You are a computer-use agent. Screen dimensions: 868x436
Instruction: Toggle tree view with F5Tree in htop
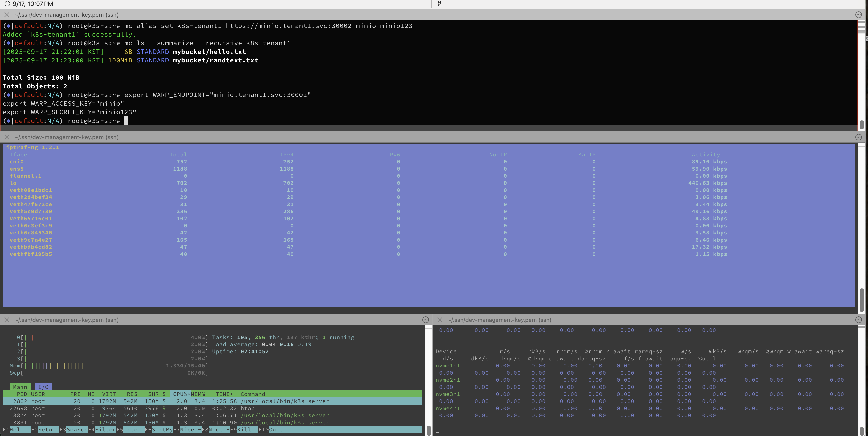point(130,430)
